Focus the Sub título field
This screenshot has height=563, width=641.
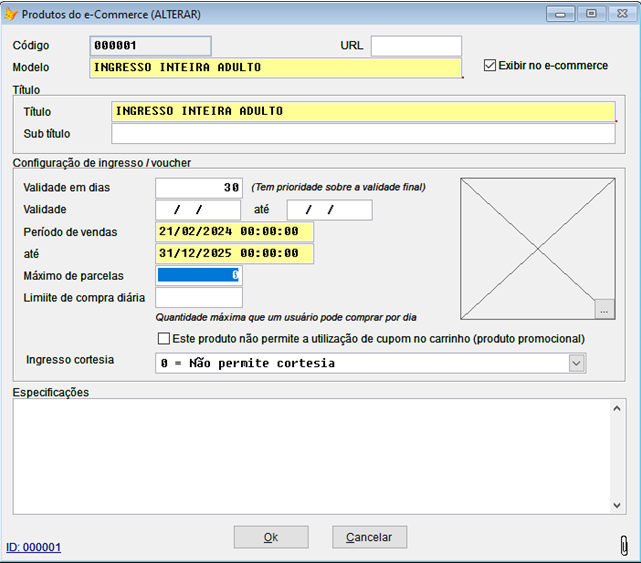click(363, 134)
